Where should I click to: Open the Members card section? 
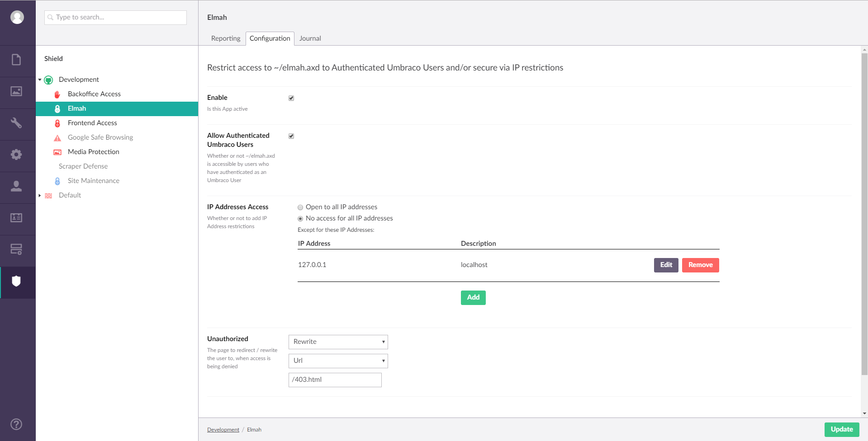pos(16,218)
